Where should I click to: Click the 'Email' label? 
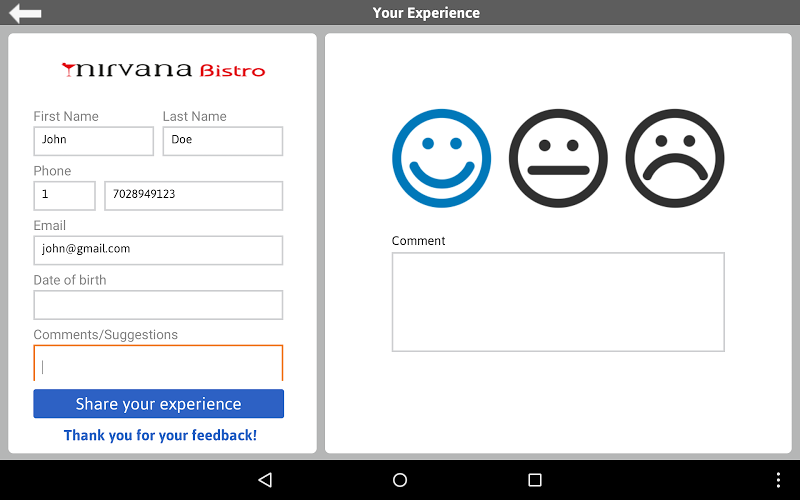click(49, 226)
